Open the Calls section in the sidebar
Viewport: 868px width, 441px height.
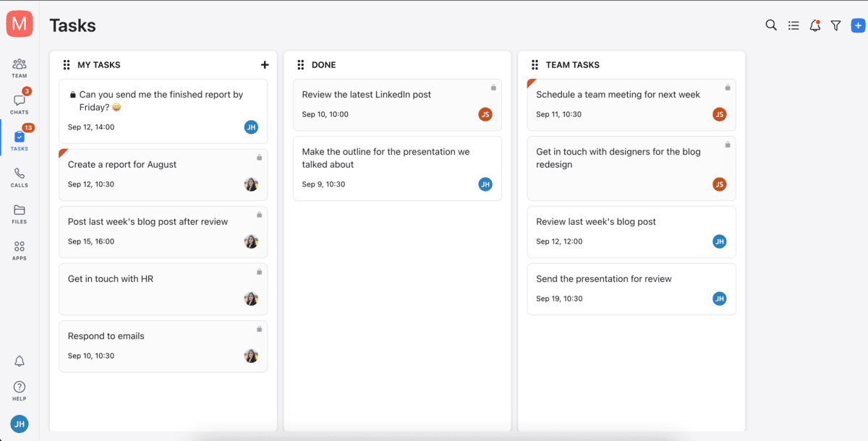coord(19,176)
